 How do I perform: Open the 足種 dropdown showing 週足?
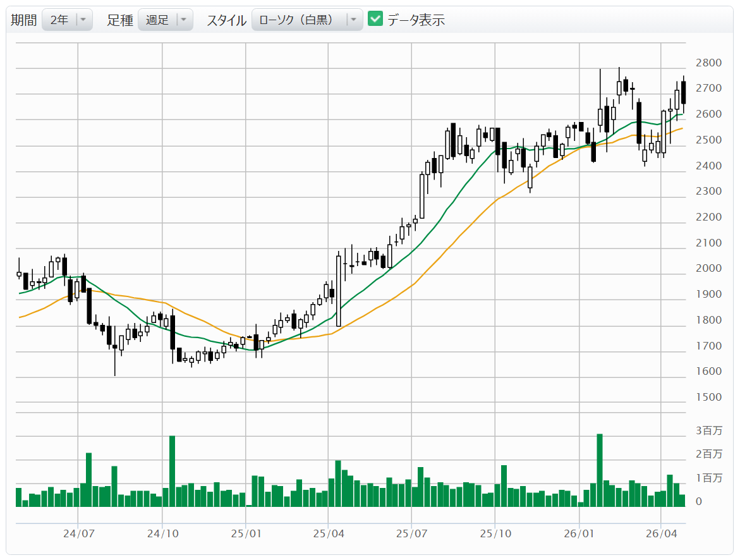pyautogui.click(x=157, y=20)
